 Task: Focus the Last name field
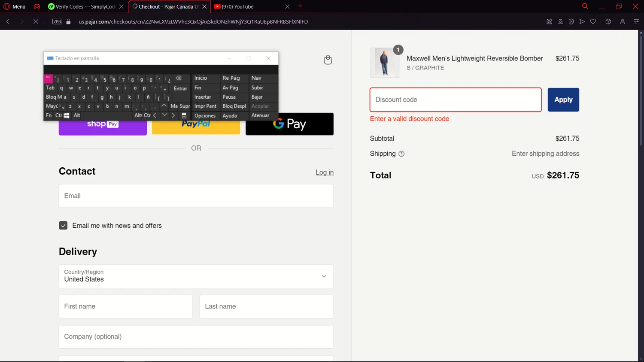267,306
